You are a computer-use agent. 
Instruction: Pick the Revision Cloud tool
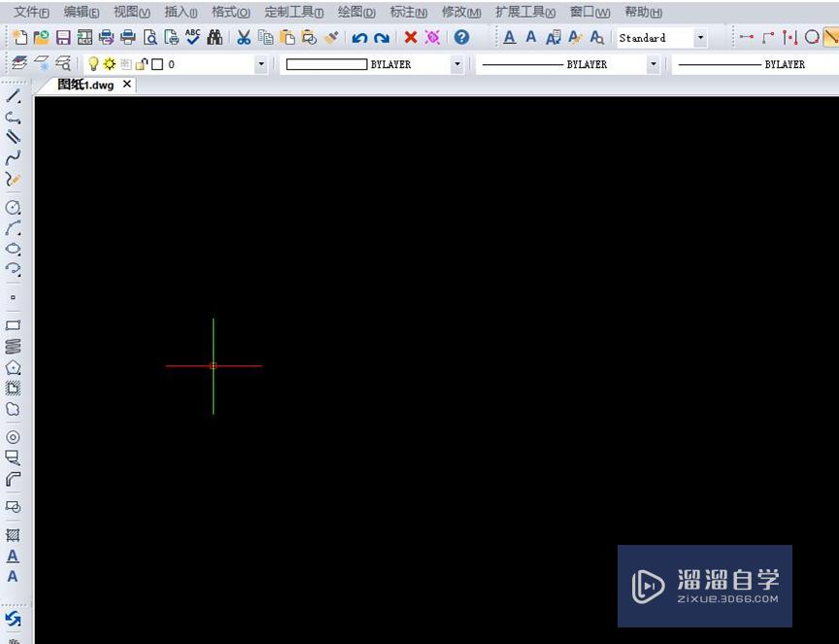point(13,410)
